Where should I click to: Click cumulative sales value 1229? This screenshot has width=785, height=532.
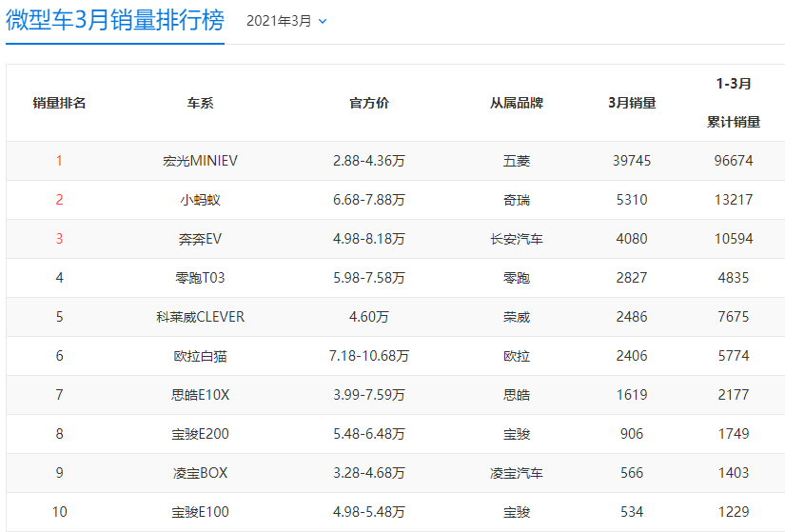(x=734, y=512)
